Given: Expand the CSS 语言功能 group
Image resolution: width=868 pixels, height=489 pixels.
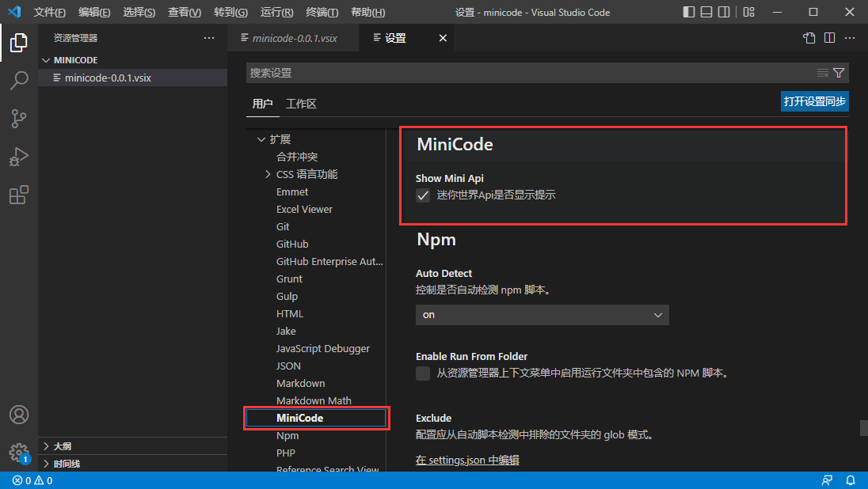Looking at the screenshot, I should click(x=268, y=174).
